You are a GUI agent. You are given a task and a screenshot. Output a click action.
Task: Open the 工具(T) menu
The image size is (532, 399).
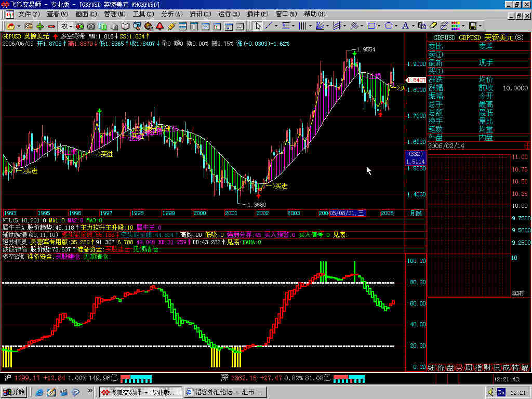[142, 14]
